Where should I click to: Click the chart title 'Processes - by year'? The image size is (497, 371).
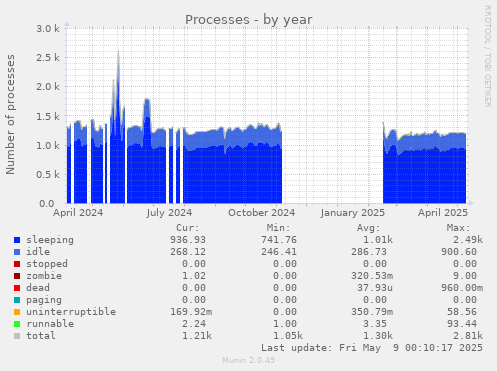[249, 20]
